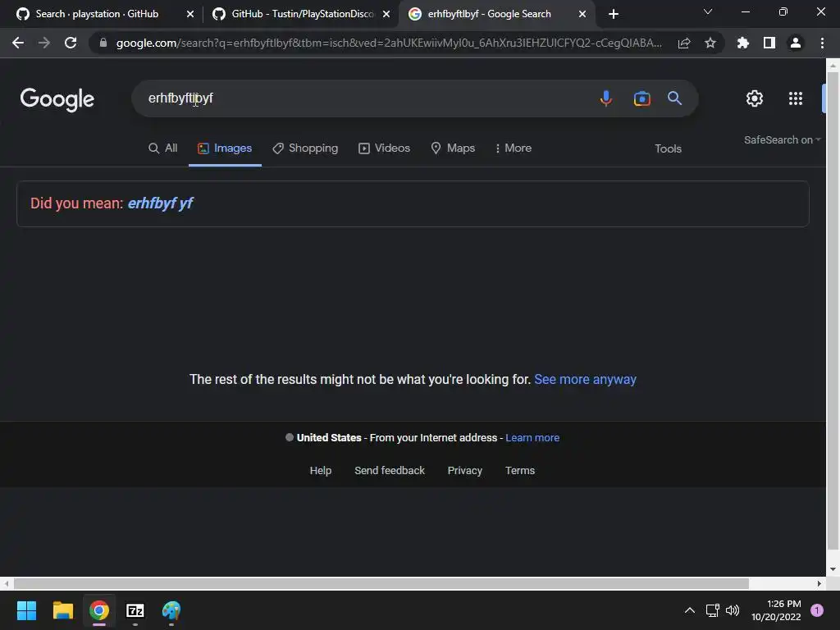Open the notification count badge
Image resolution: width=840 pixels, height=630 pixels.
coord(817,610)
